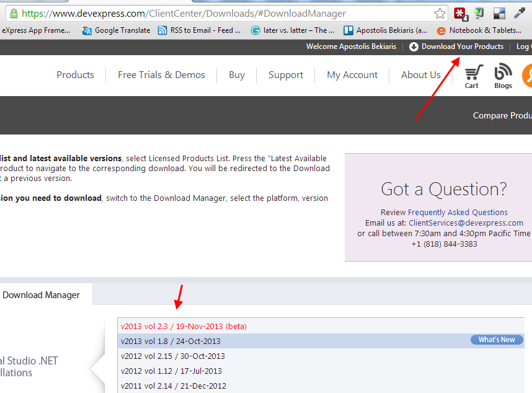This screenshot has height=393, width=532.
Task: Click the What's New button
Action: pos(497,340)
